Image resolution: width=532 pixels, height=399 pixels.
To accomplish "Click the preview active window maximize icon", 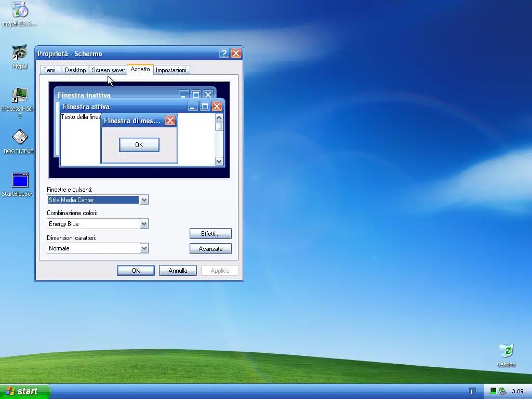I will coord(205,107).
